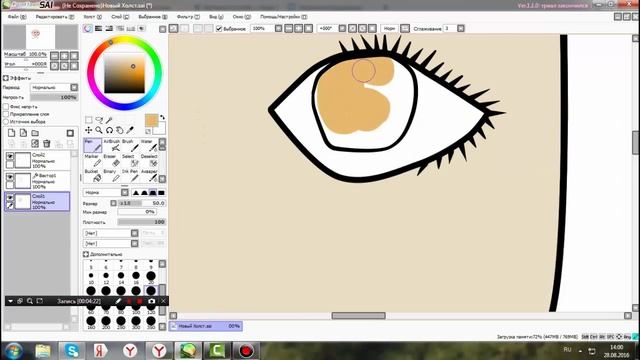Open the Файл menu
The height and width of the screenshot is (360, 640).
point(17,17)
